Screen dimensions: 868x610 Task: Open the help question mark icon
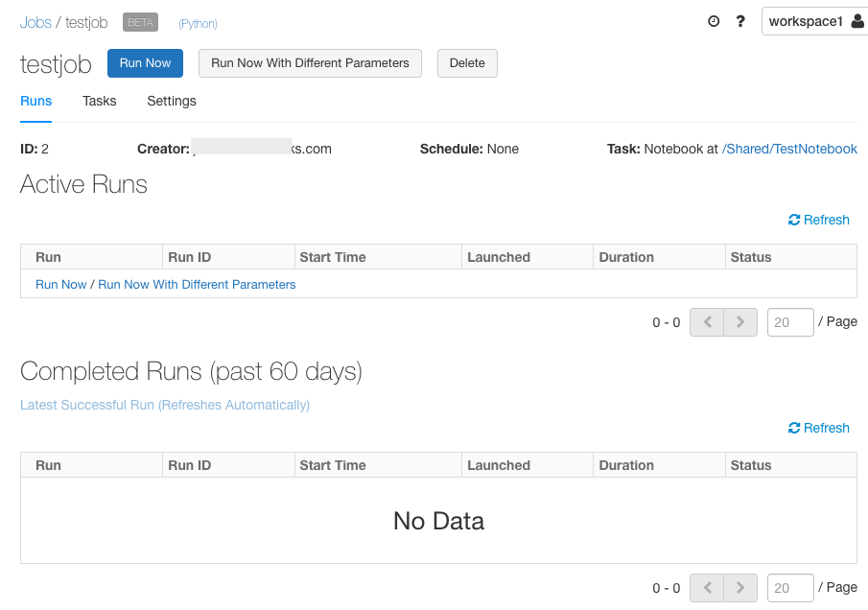tap(740, 21)
